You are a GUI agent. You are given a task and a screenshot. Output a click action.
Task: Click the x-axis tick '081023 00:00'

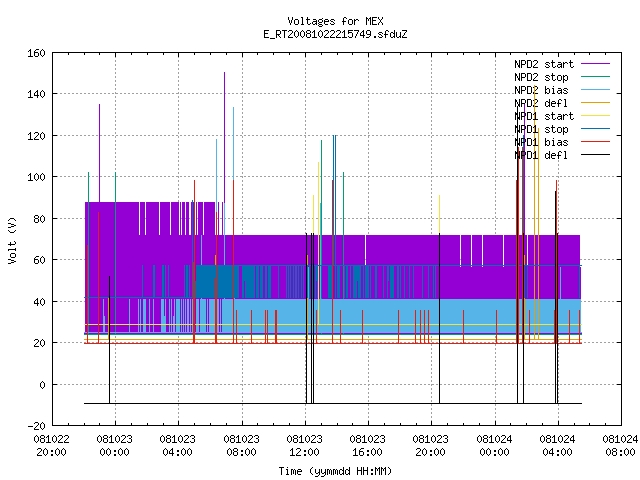(115, 446)
